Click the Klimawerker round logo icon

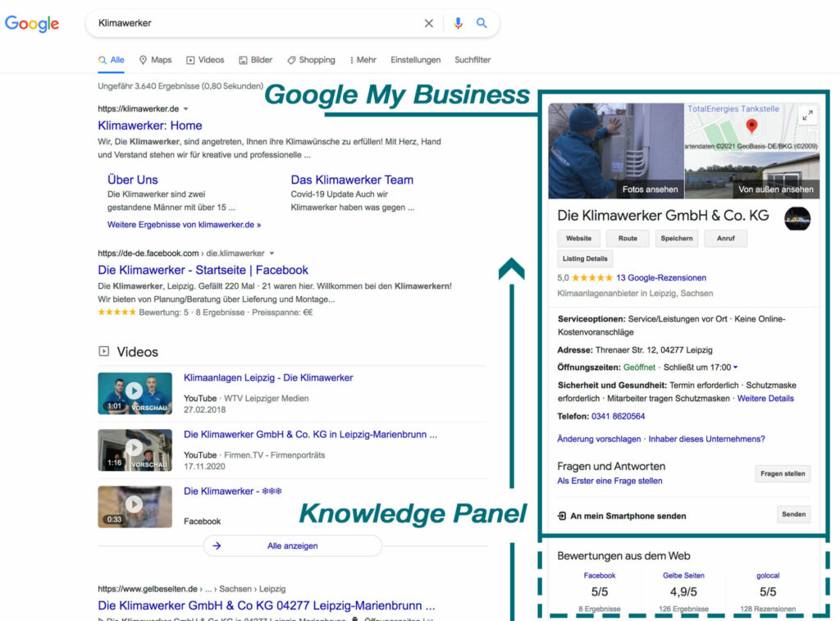[797, 218]
